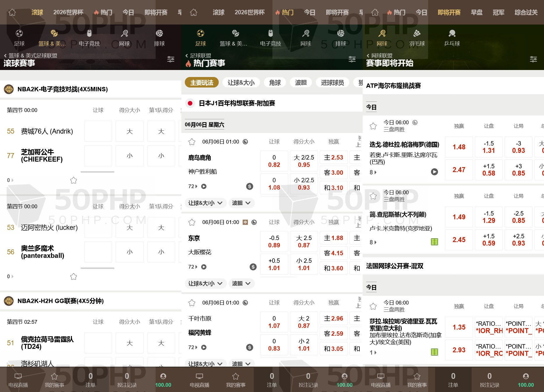Open the filter settings icon beside 热门赛事
Screen dimensions: 544x392
pos(352,59)
